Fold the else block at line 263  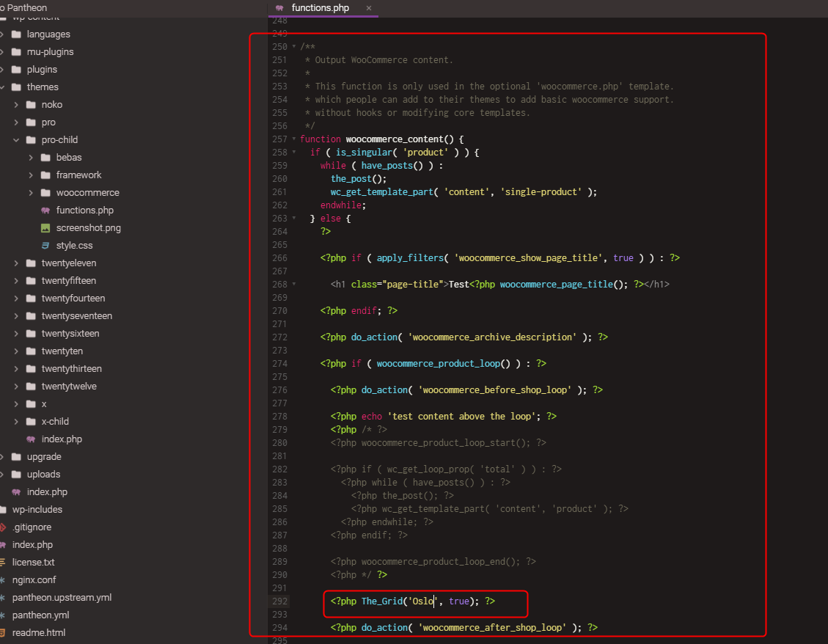294,218
